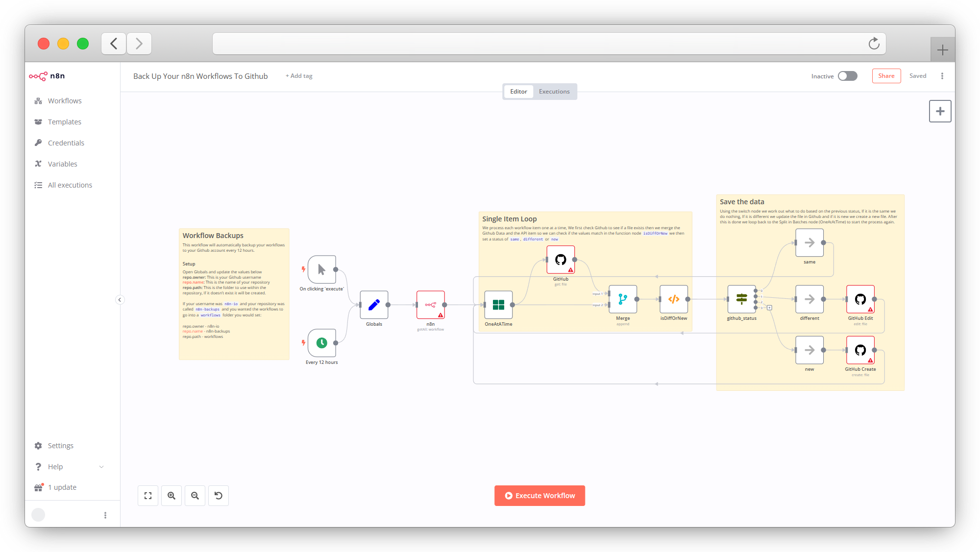Image resolution: width=980 pixels, height=552 pixels.
Task: Zoom in on the canvas
Action: click(x=171, y=496)
